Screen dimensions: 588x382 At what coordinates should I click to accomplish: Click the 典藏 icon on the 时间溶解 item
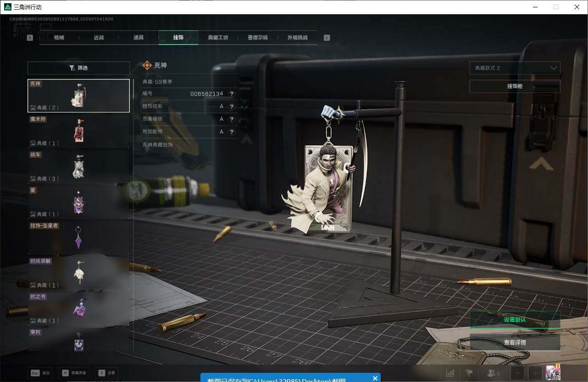(33, 285)
